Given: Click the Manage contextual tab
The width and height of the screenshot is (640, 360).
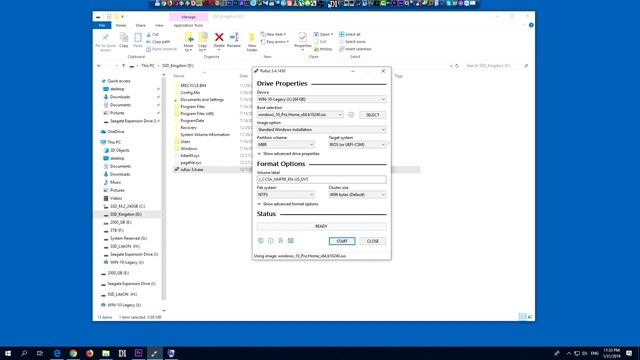Looking at the screenshot, I should coord(188,17).
